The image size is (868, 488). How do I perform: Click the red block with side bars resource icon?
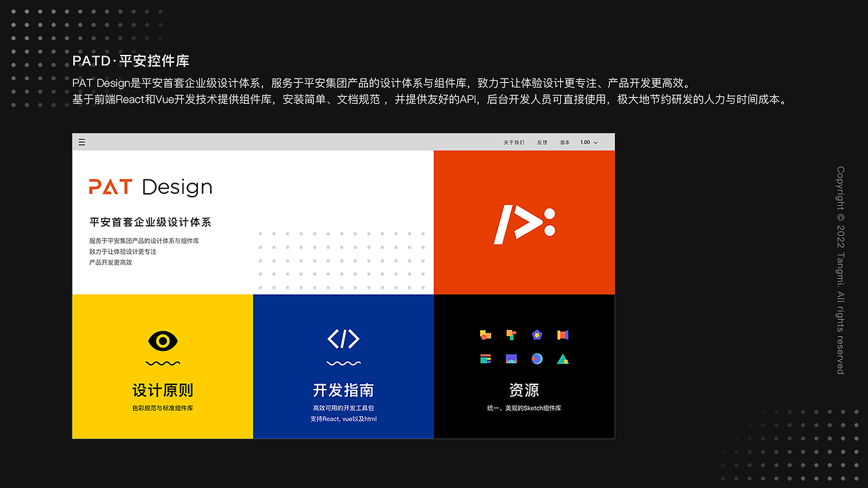(563, 335)
